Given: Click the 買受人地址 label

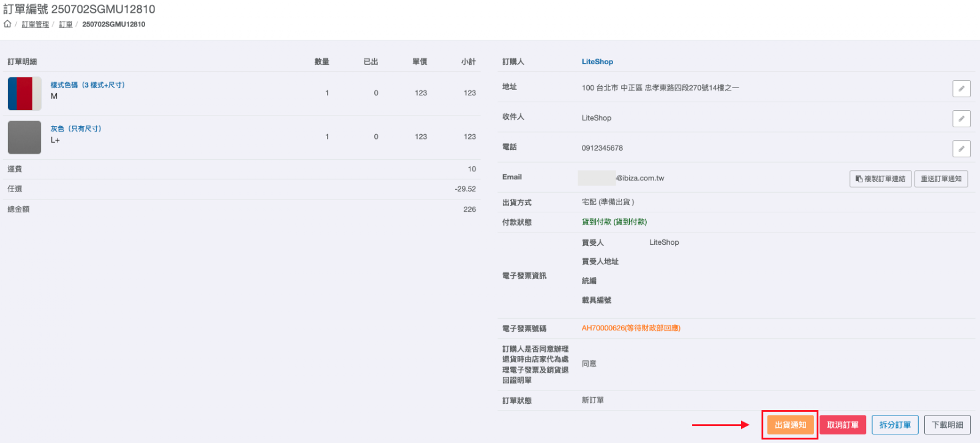Looking at the screenshot, I should (x=600, y=262).
